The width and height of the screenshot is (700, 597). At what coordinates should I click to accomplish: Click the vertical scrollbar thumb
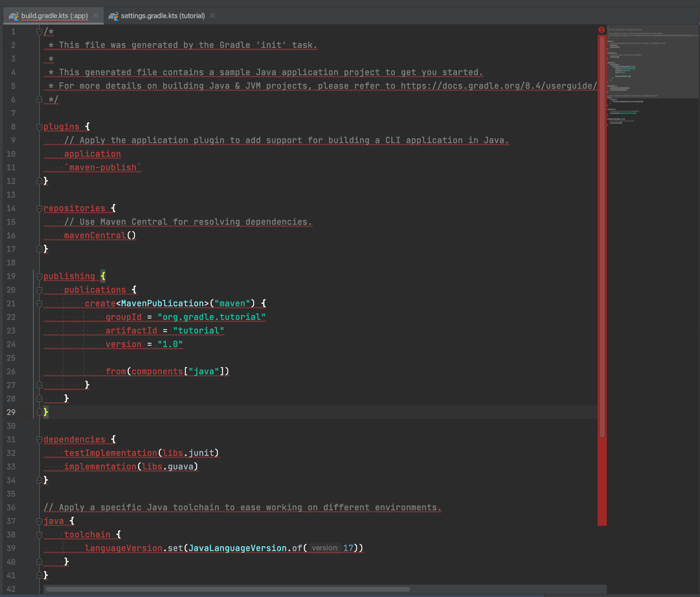point(602,237)
